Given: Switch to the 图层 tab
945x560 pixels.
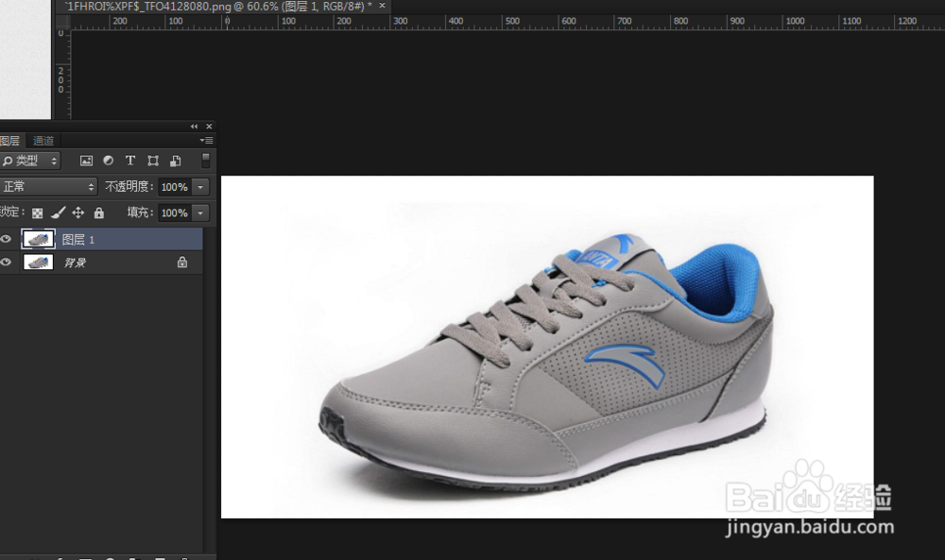Looking at the screenshot, I should point(10,141).
